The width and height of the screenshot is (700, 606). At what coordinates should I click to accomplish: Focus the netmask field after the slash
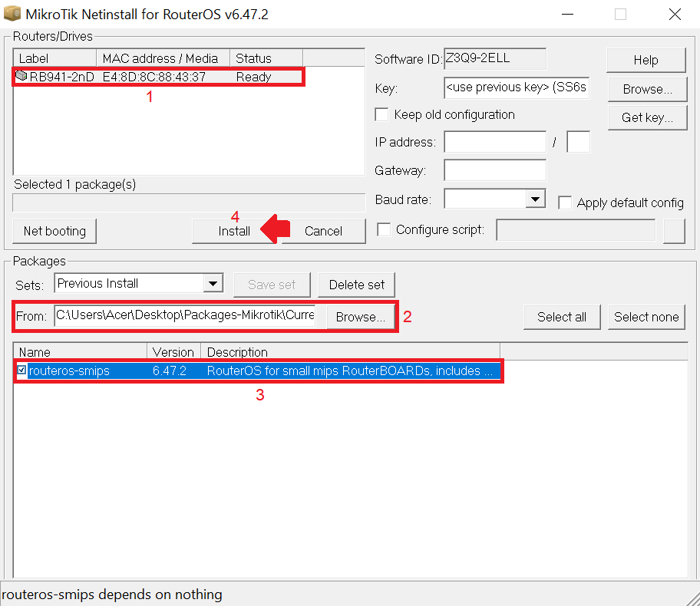(578, 142)
